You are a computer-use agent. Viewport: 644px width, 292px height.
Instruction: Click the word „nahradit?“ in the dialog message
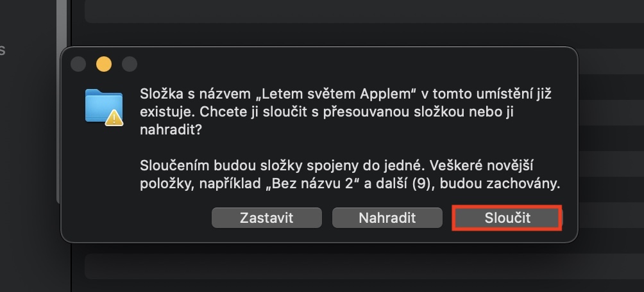point(169,130)
